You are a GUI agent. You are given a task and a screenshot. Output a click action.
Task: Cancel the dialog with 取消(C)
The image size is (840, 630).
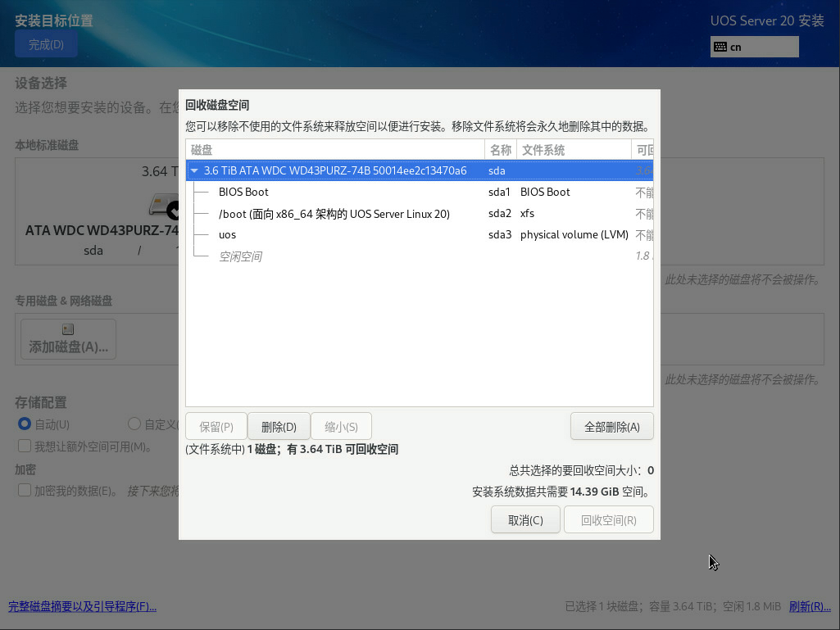(525, 519)
